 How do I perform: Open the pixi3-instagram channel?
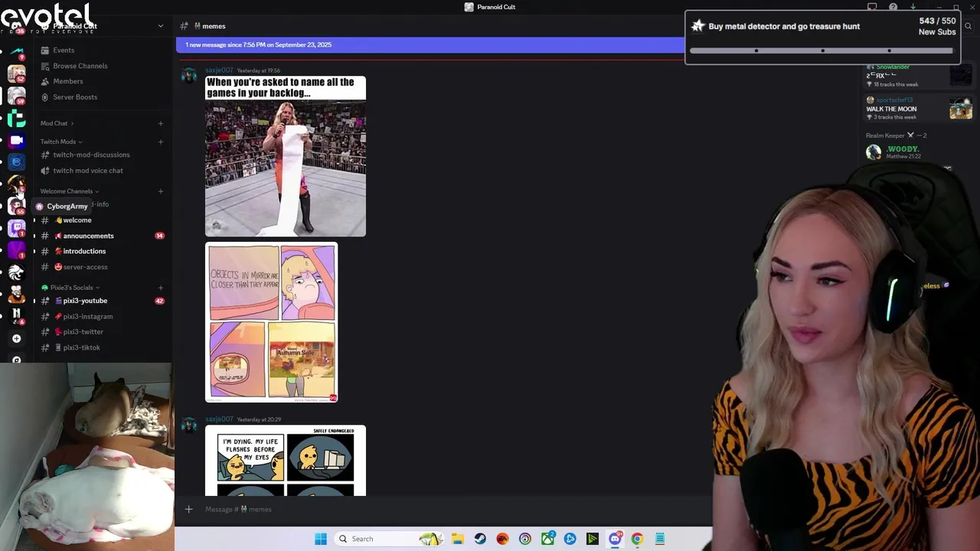87,317
